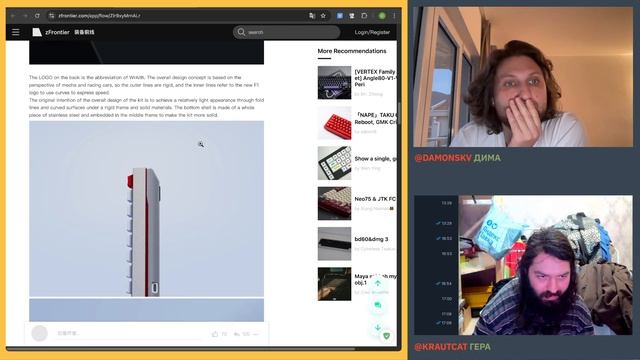Open the NAPE TAKU Reboot recommendation title
Viewport: 640px width, 360px height.
[376, 118]
